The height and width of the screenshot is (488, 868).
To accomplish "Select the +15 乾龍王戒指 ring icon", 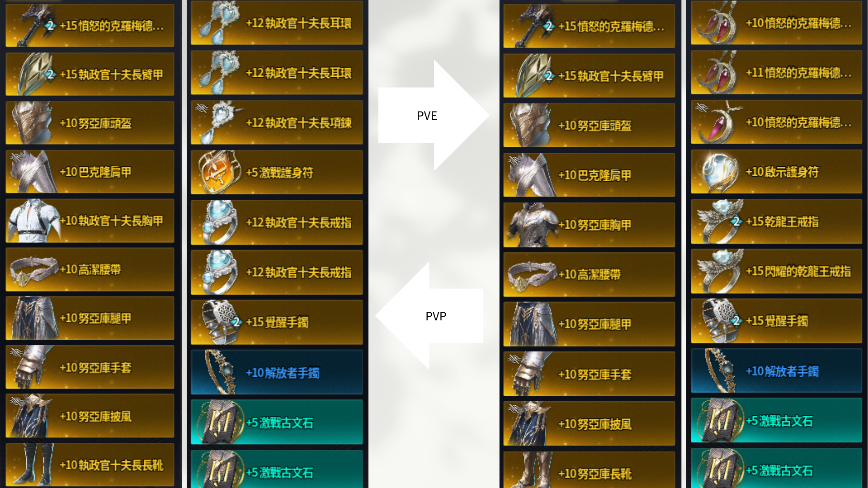I will click(721, 221).
